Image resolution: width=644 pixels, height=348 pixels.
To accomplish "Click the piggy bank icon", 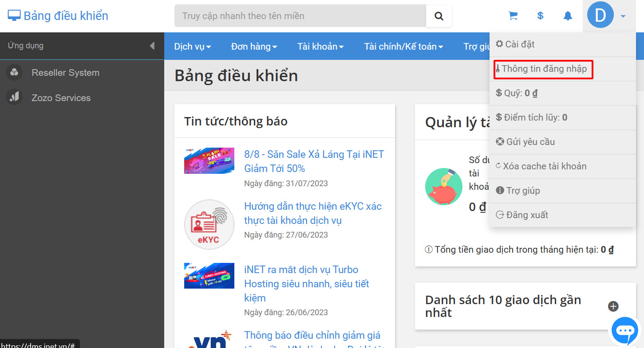I will (x=444, y=186).
